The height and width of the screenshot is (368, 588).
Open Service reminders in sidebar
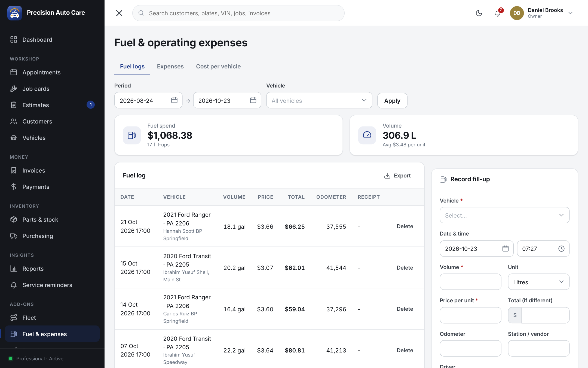[52, 285]
